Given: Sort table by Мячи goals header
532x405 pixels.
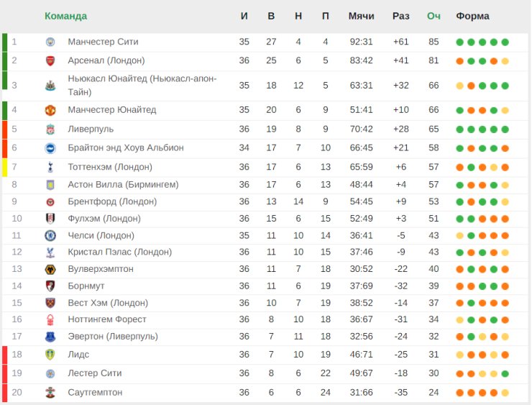Looking at the screenshot, I should click(x=362, y=16).
